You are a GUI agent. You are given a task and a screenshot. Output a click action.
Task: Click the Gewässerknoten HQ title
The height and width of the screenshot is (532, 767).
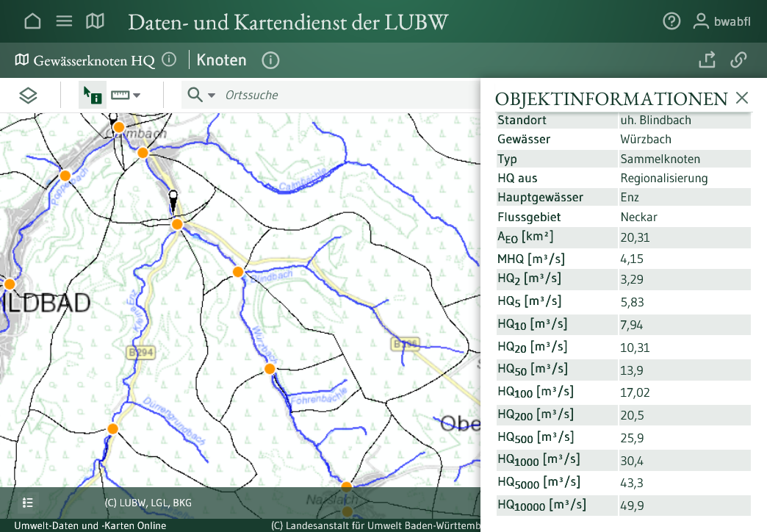click(x=94, y=60)
